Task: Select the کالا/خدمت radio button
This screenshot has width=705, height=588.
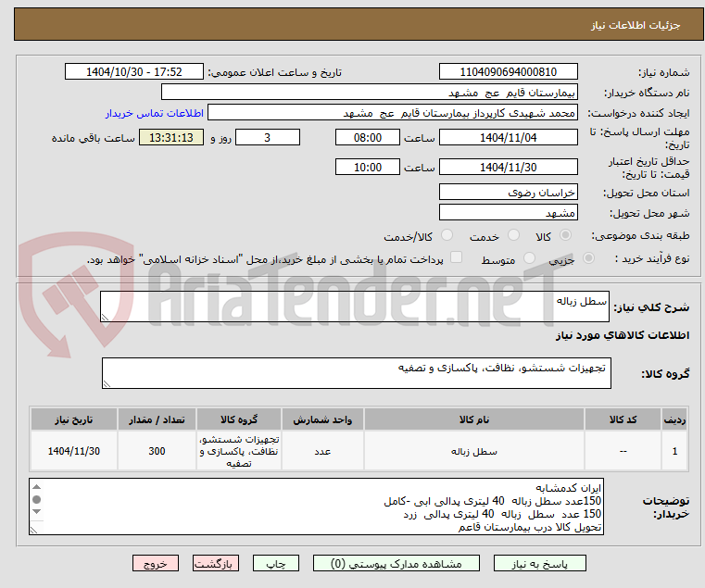Action: click(x=447, y=235)
